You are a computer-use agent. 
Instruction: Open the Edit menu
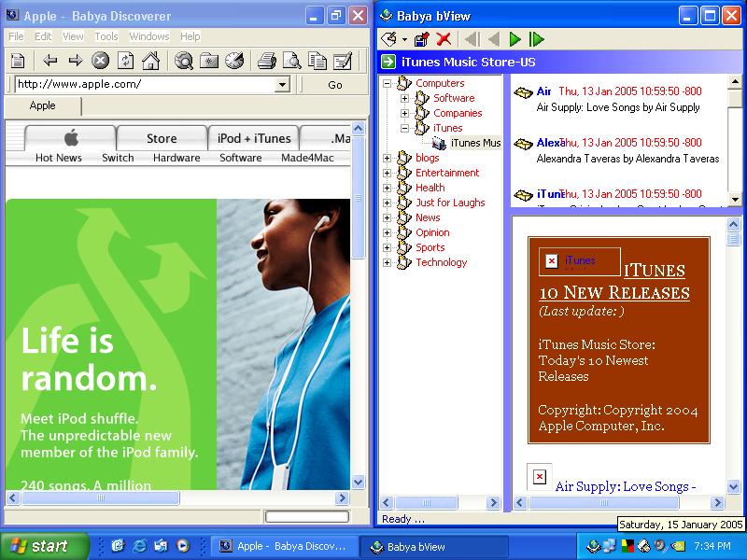tap(43, 36)
